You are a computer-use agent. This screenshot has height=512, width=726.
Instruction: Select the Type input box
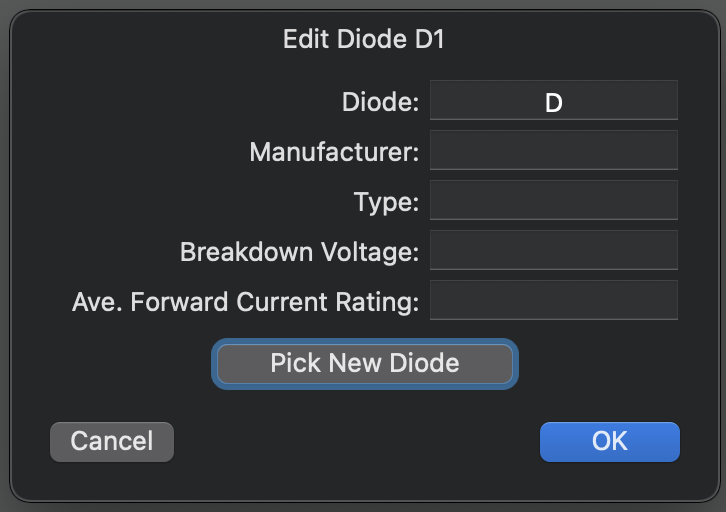coord(553,200)
